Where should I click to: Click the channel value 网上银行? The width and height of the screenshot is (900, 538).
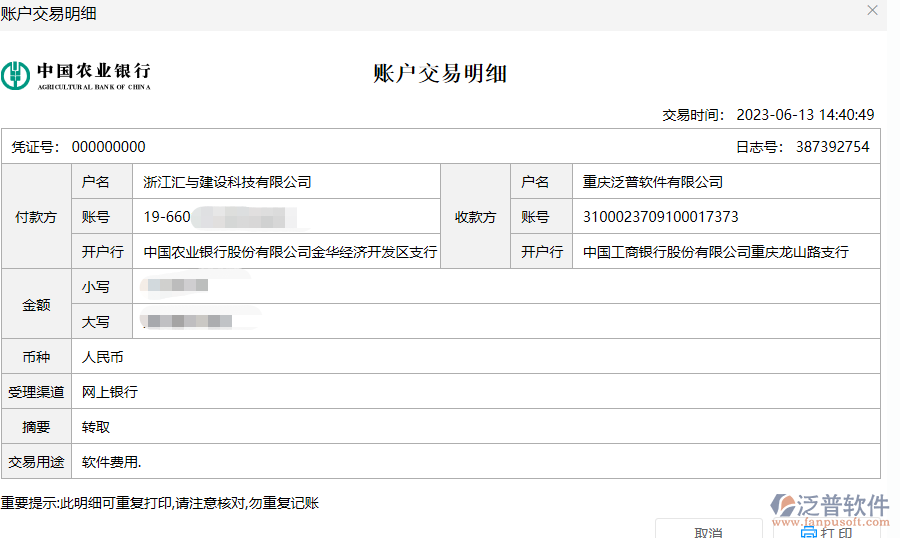110,392
